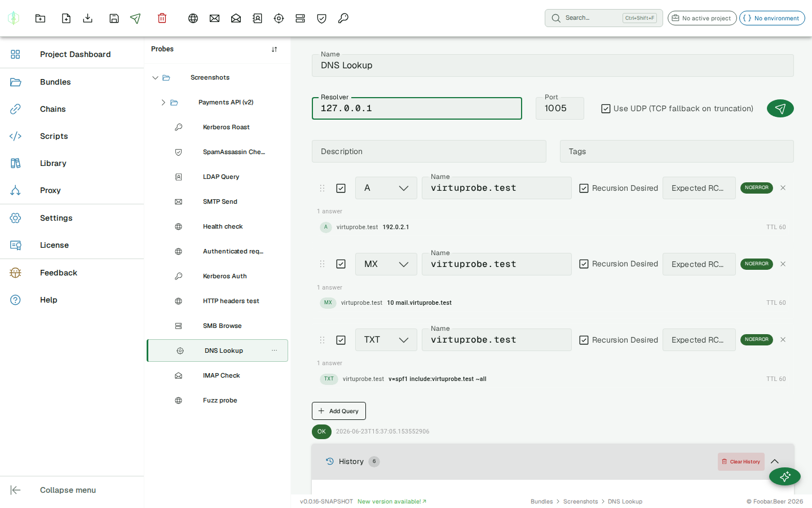This screenshot has height=508, width=812.
Task: Open Library in sidebar
Action: pos(72,163)
